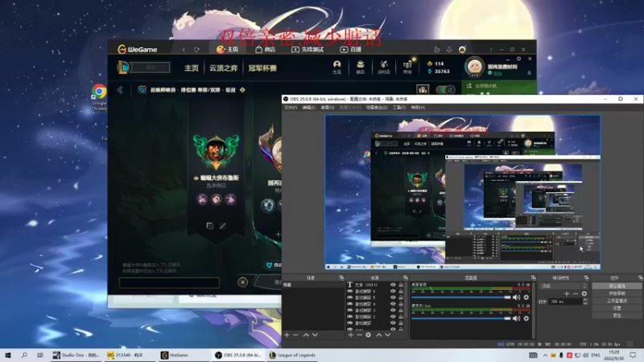Adjust mic/aux volume slider

[461, 318]
